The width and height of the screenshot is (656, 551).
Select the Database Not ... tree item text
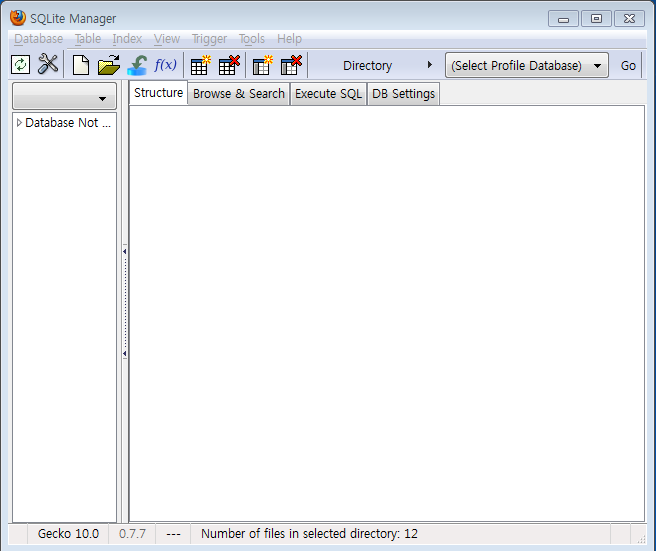tap(68, 123)
